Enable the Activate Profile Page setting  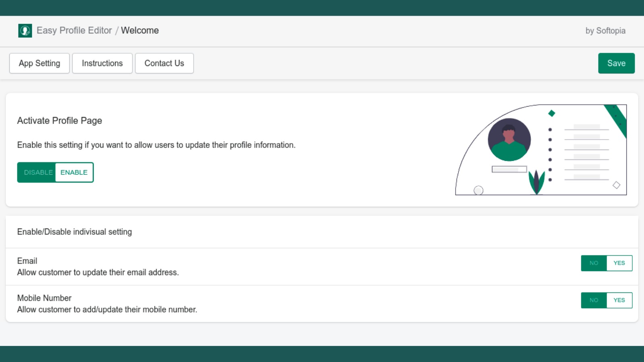tap(74, 172)
